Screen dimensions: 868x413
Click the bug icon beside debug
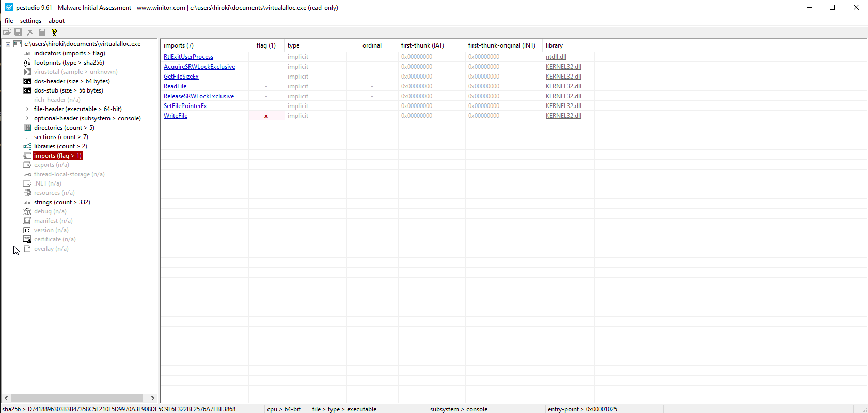pyautogui.click(x=27, y=211)
